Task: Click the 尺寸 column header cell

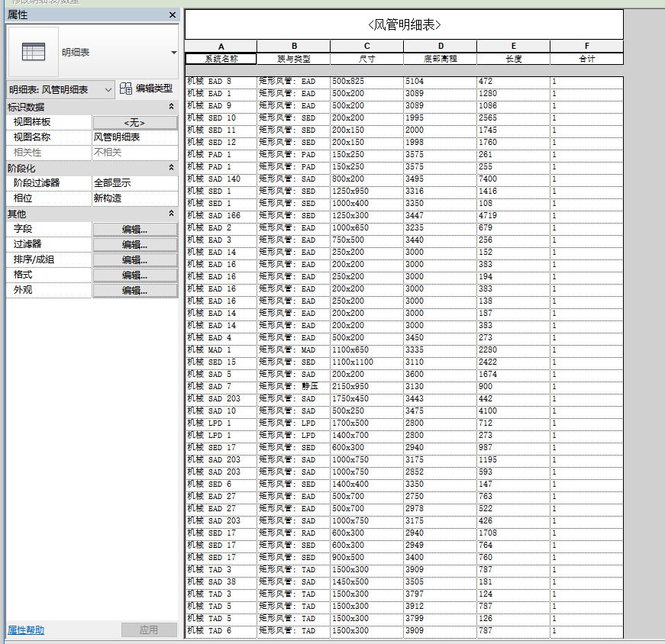Action: (366, 59)
